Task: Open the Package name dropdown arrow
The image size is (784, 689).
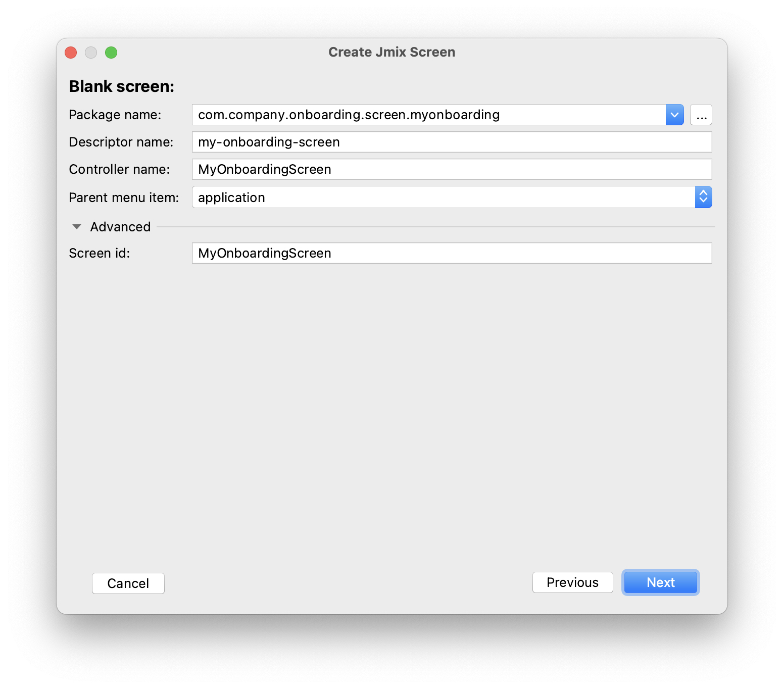Action: click(x=674, y=115)
